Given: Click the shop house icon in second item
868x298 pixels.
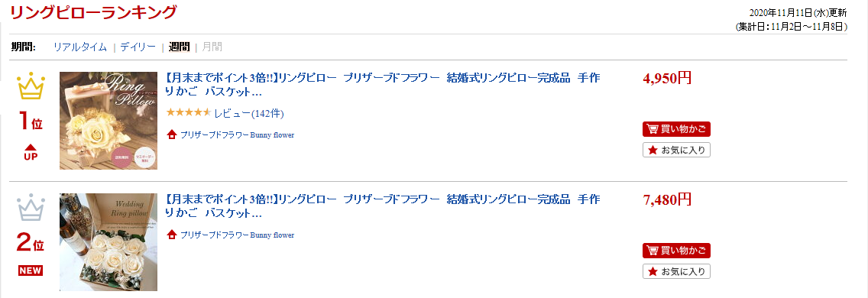Looking at the screenshot, I should [x=172, y=235].
